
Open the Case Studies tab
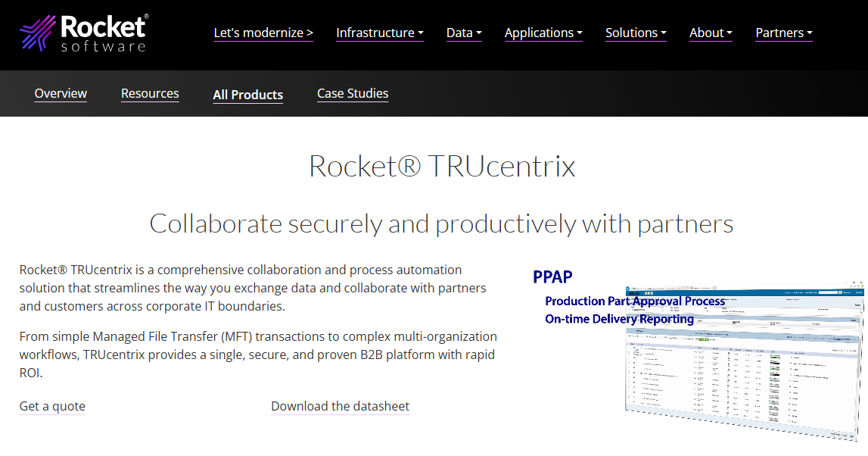point(353,94)
